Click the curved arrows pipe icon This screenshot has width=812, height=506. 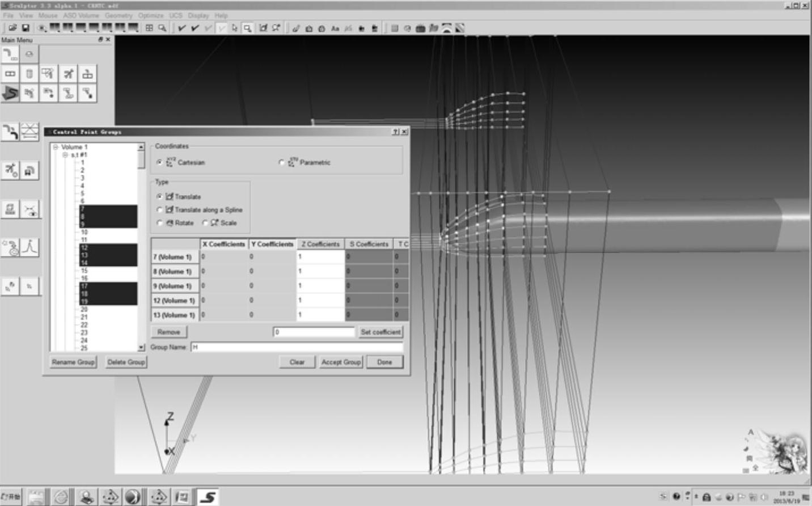coord(10,132)
